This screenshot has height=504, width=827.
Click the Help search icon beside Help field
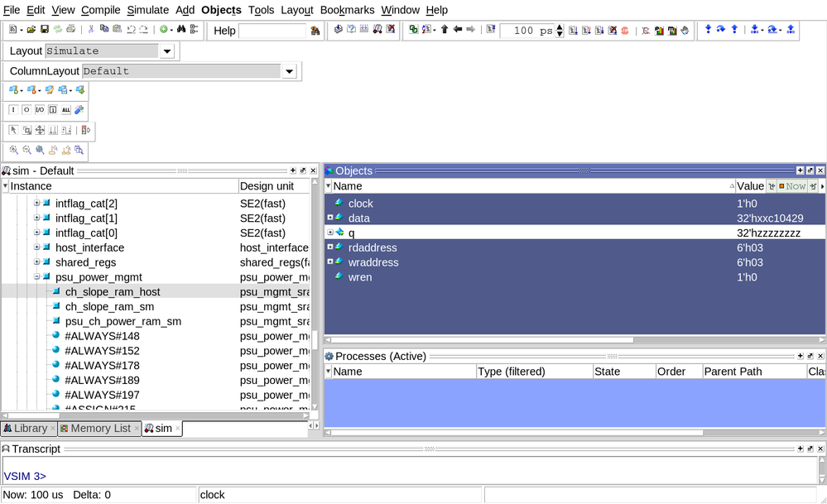point(315,31)
